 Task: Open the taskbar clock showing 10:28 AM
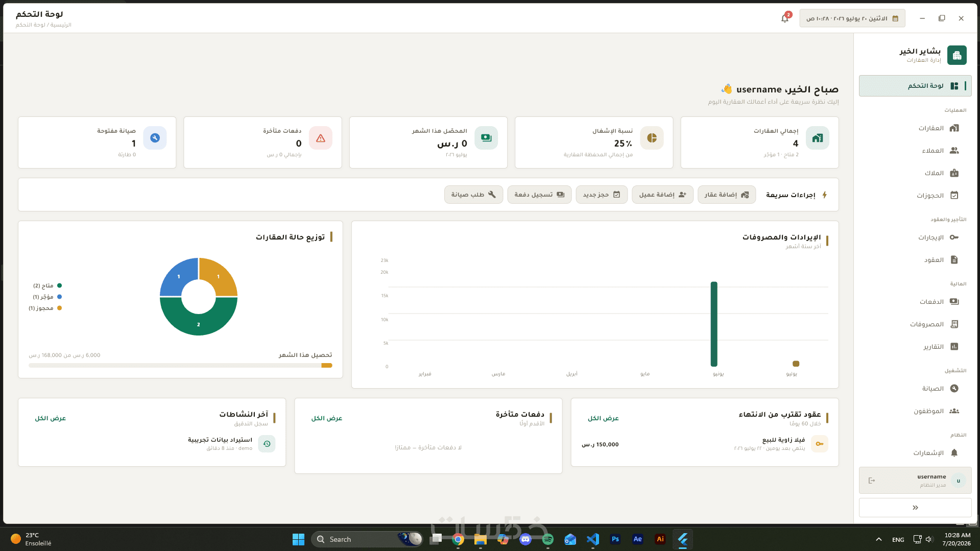957,539
